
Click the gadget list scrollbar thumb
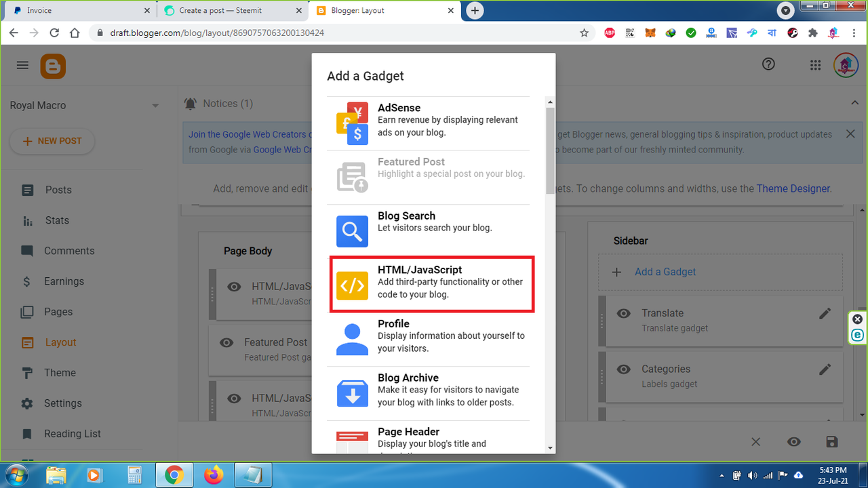[550, 150]
